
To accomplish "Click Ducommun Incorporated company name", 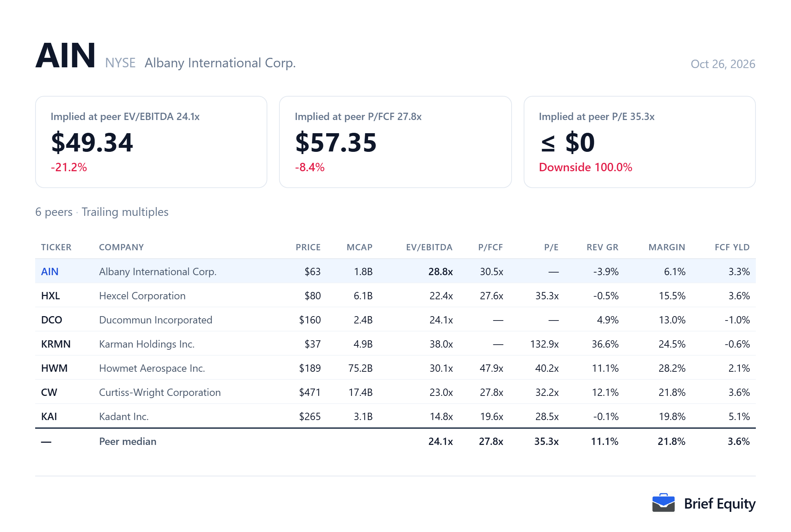I will tap(156, 320).
